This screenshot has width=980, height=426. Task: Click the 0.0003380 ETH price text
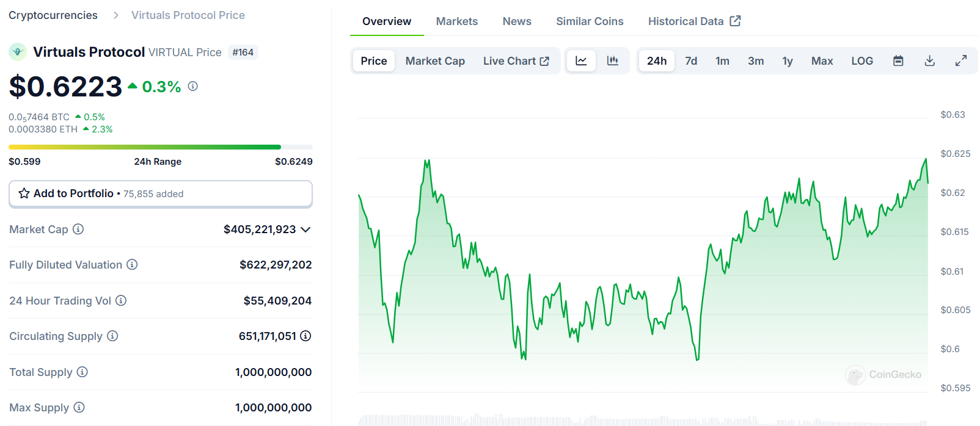[43, 129]
